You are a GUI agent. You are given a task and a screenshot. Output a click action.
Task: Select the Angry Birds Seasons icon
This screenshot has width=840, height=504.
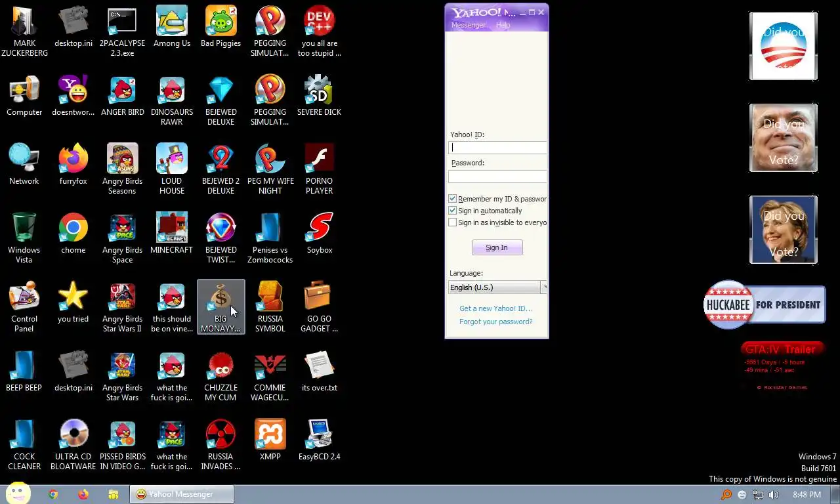pos(122,169)
